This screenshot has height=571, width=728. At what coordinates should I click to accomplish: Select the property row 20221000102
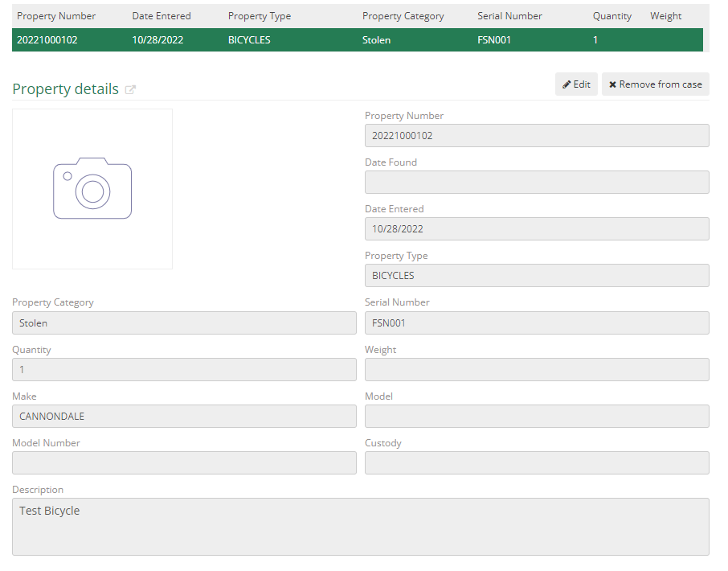point(241,39)
